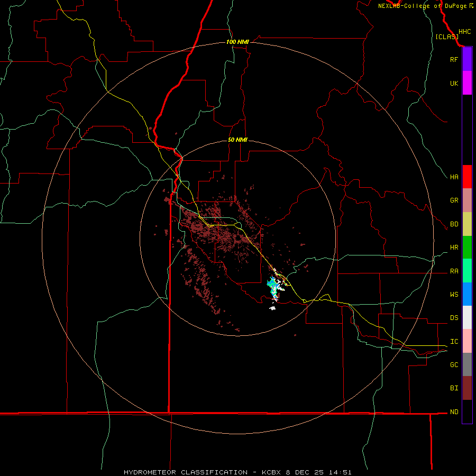
Task: Click the RF legend label
Action: [x=454, y=59]
